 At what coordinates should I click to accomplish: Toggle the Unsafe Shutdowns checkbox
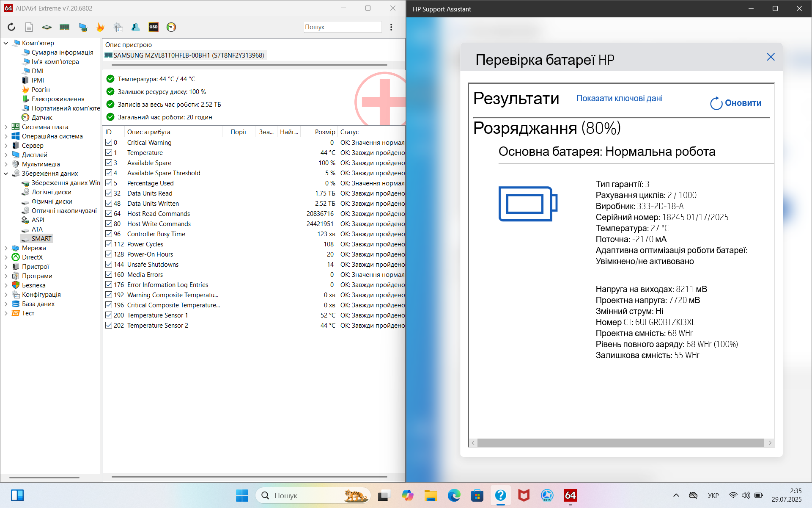coord(109,265)
